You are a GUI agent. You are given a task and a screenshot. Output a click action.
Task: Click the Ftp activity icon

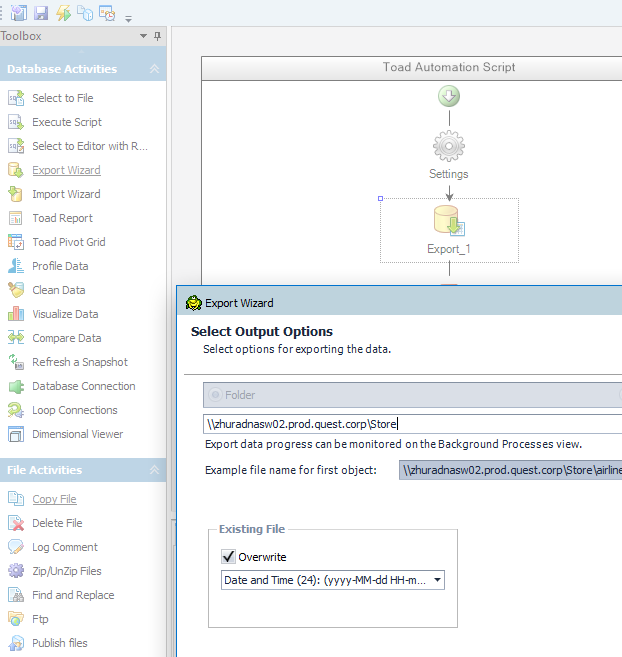pyautogui.click(x=16, y=619)
